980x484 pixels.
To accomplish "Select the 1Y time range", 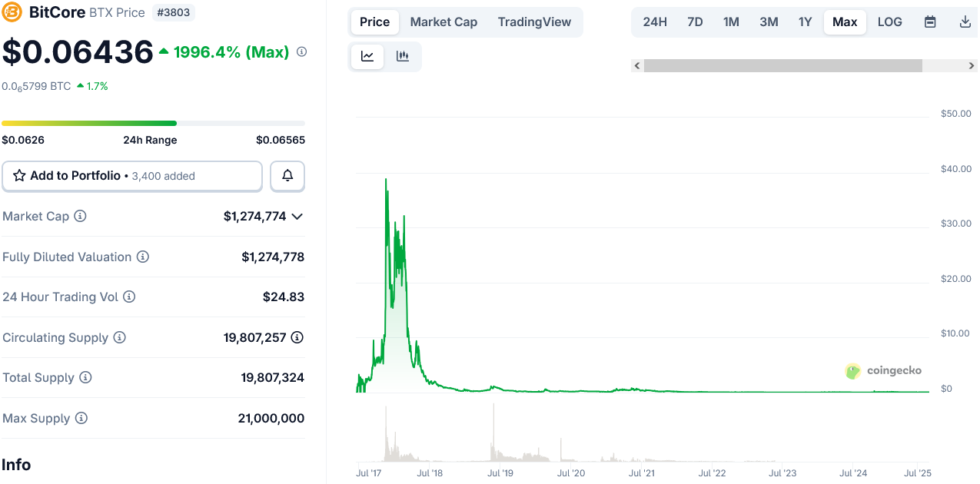I will 805,22.
